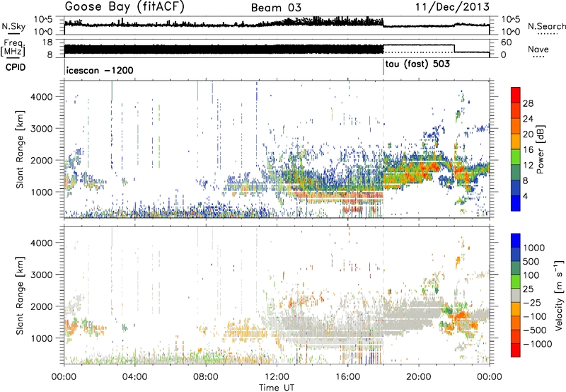Viewport: 566px width, 392px height.
Task: Click the 20:00 time tick label
Action: tap(418, 377)
